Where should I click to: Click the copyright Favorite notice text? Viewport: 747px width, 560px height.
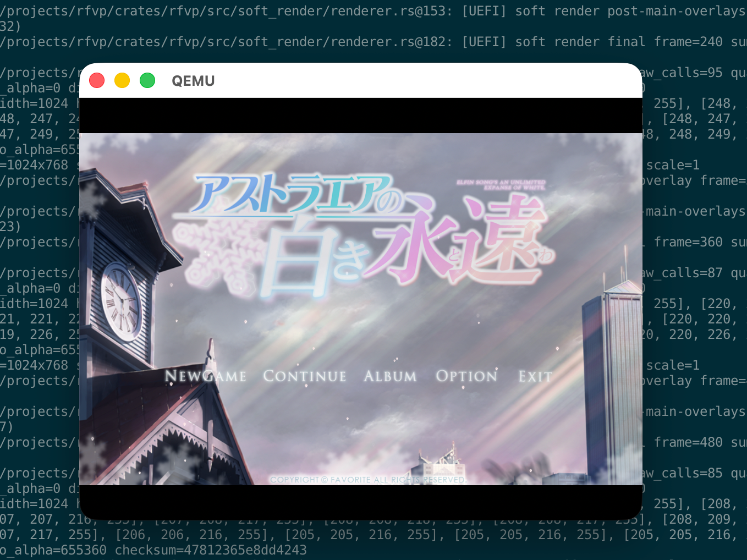[x=368, y=480]
